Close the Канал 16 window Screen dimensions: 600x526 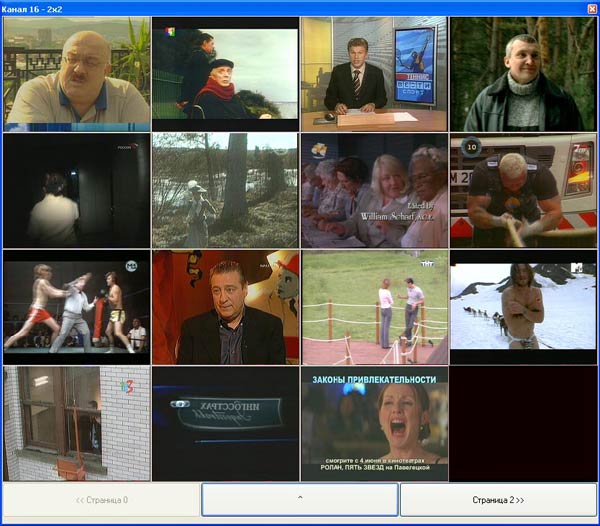592,9
